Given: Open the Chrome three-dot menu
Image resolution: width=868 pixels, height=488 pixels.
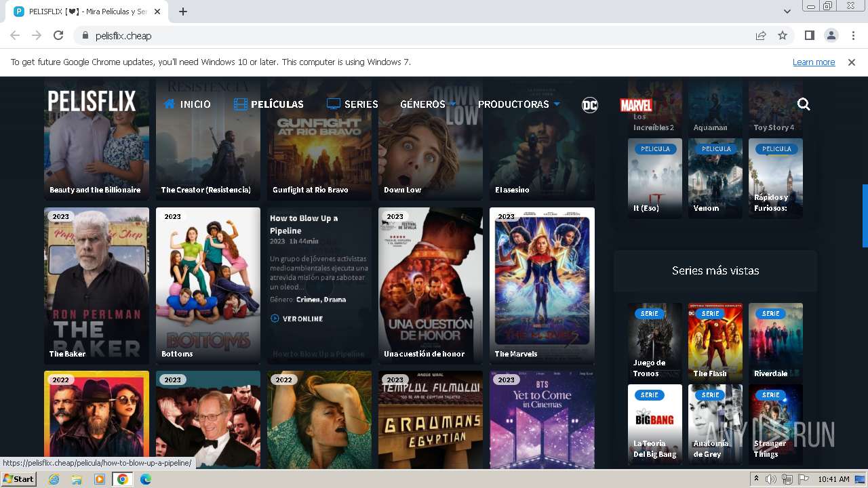Looking at the screenshot, I should point(852,35).
